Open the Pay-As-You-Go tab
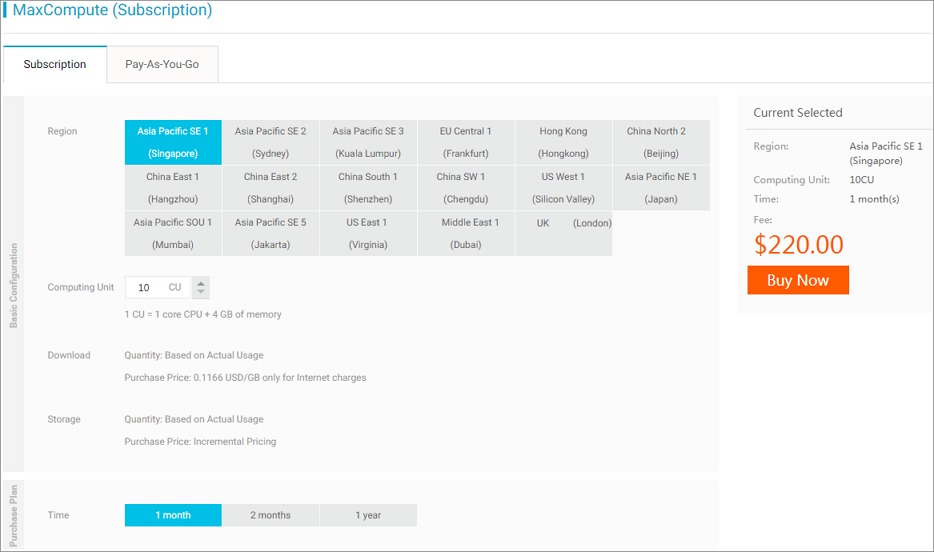 tap(162, 64)
